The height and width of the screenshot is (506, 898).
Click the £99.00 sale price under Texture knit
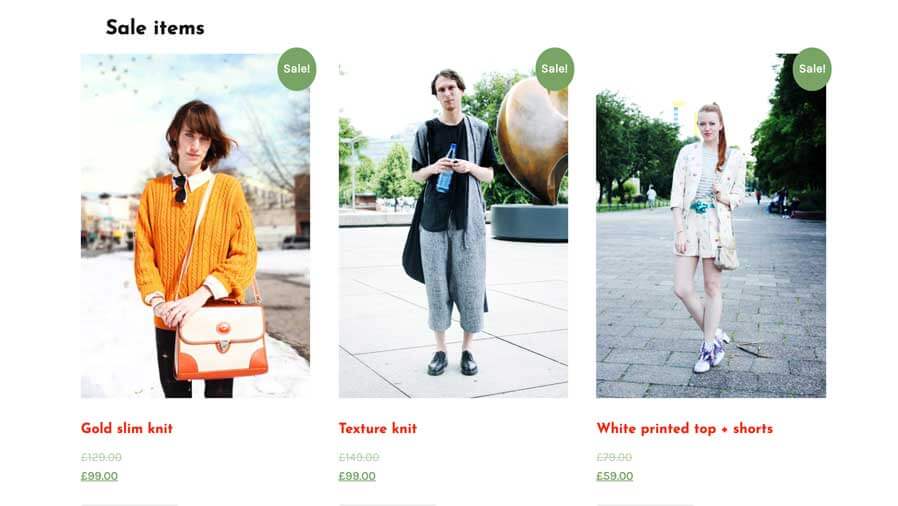(x=357, y=476)
